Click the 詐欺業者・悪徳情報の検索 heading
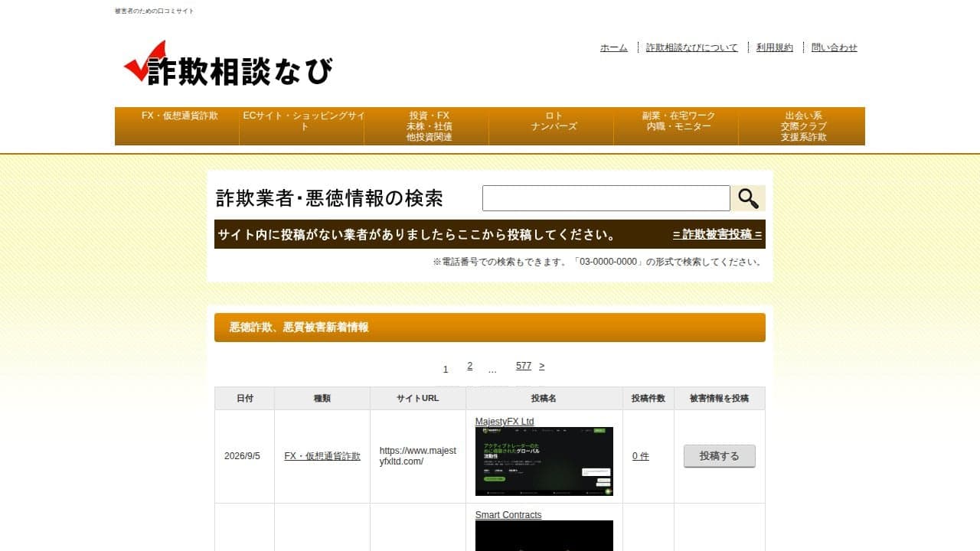 point(330,198)
